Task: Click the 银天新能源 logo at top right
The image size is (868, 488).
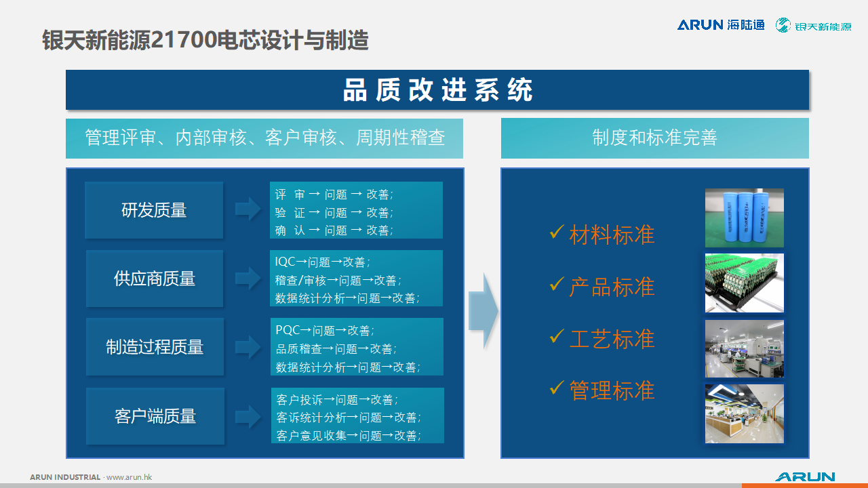Action: click(814, 26)
